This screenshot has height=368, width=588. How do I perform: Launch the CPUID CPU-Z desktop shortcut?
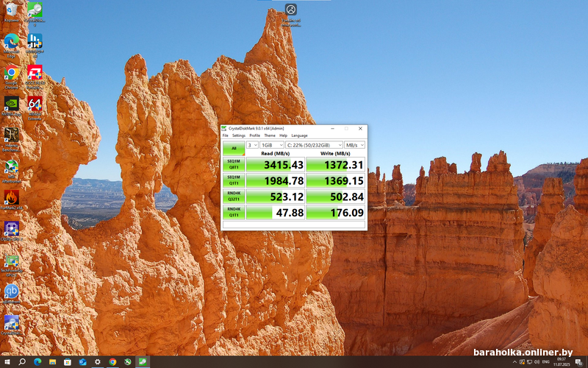pos(12,230)
